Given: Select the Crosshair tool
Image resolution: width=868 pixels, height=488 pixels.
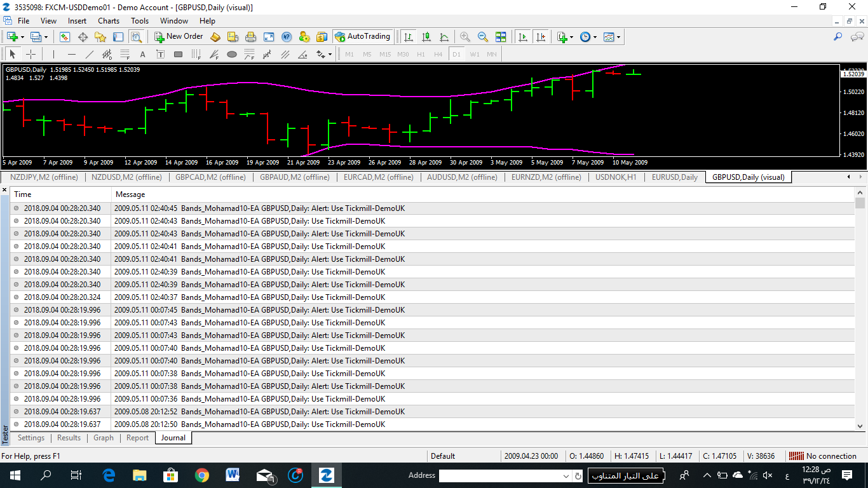Looking at the screenshot, I should 30,54.
